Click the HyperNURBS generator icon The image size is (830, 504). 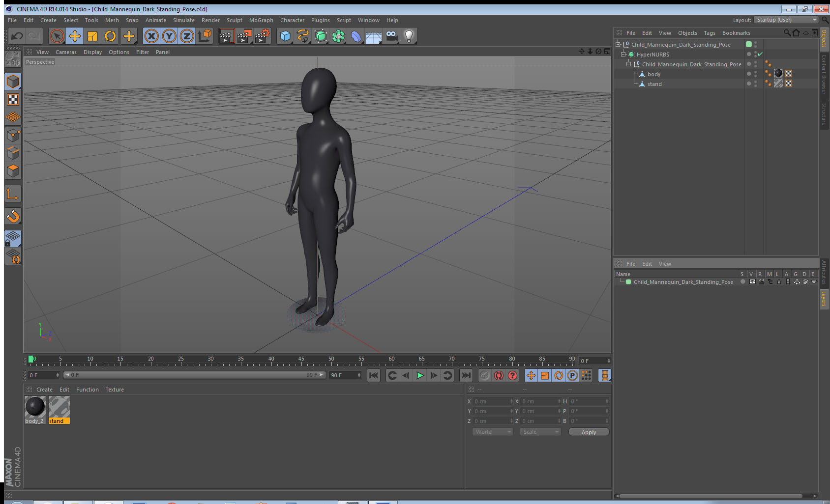pyautogui.click(x=321, y=36)
